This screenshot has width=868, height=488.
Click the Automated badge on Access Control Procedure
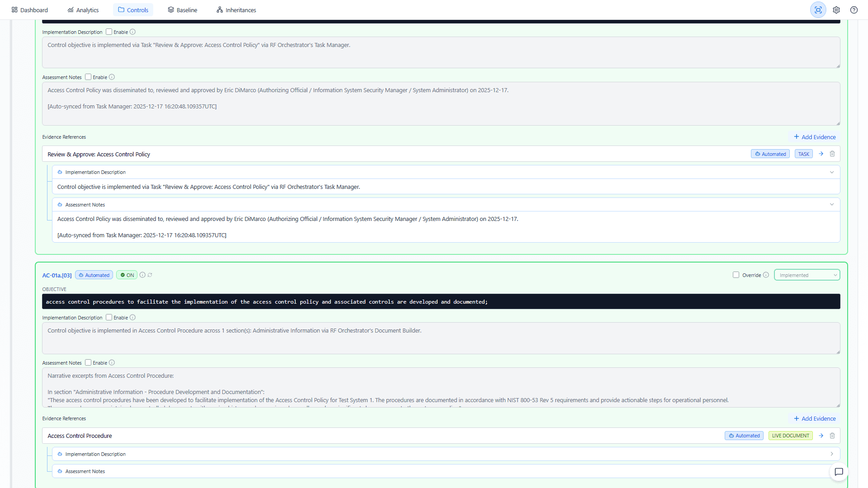tap(744, 436)
